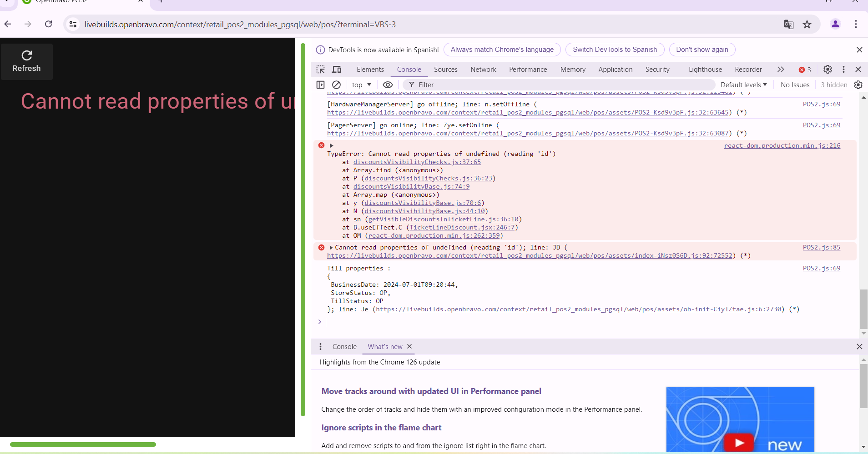Open console settings gear beside hidden count
This screenshot has width=868, height=454.
point(858,85)
